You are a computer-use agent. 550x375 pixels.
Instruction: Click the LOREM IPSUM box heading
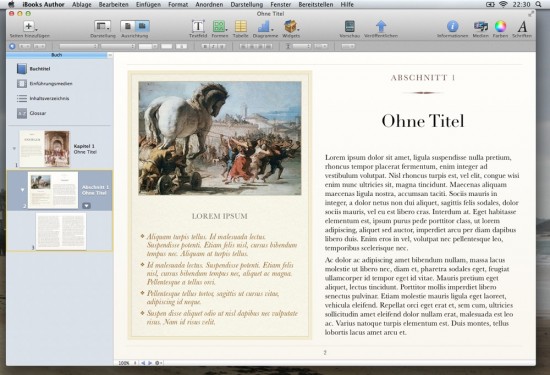coord(220,216)
